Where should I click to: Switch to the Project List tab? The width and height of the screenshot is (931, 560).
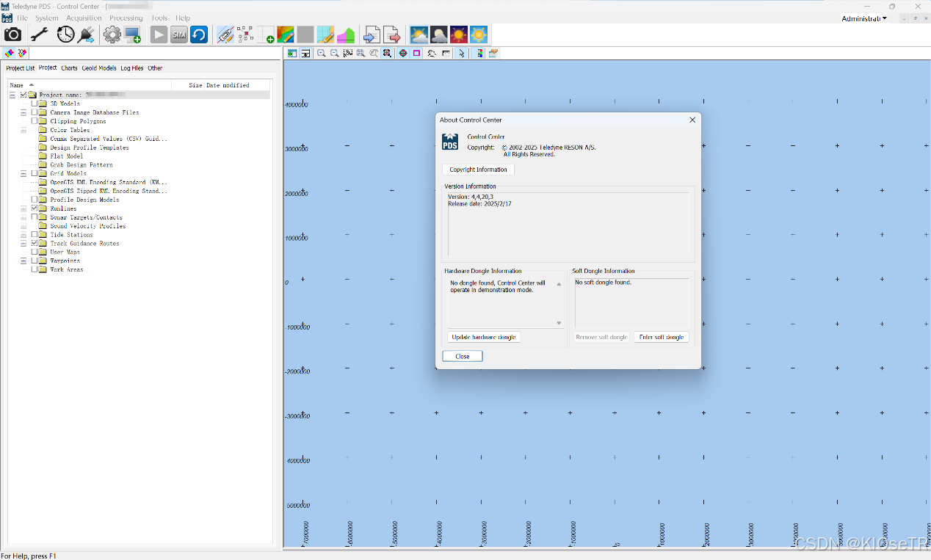pyautogui.click(x=21, y=68)
